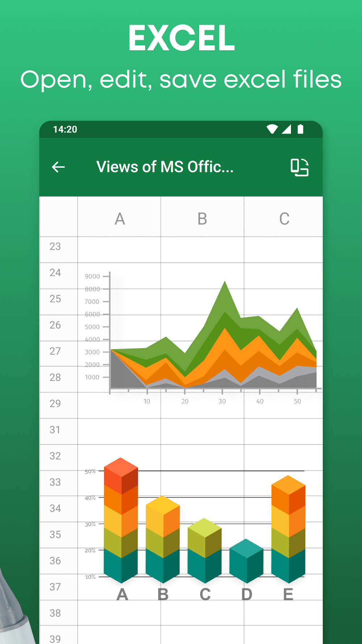Tap the 14:20 clock in status bar
Image resolution: width=362 pixels, height=644 pixels.
pyautogui.click(x=65, y=129)
